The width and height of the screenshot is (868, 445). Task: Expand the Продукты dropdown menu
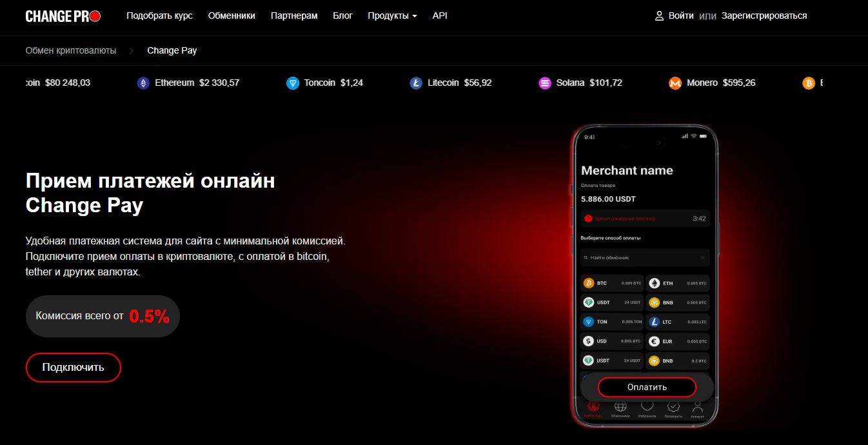tap(392, 15)
